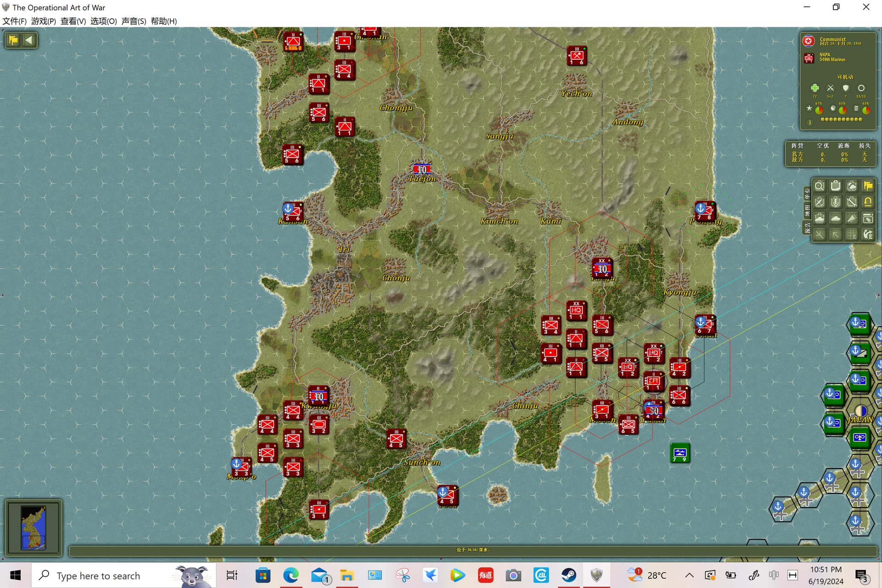
Task: Click the minimap of Korea
Action: (34, 527)
